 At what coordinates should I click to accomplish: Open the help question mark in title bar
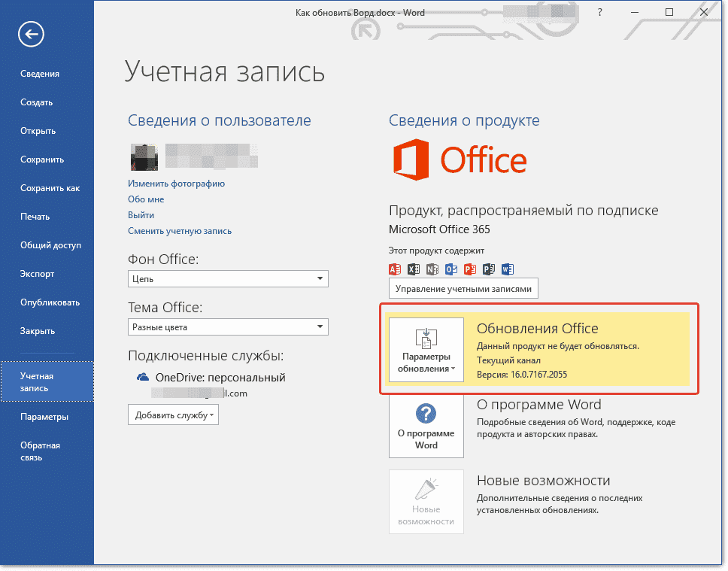600,13
